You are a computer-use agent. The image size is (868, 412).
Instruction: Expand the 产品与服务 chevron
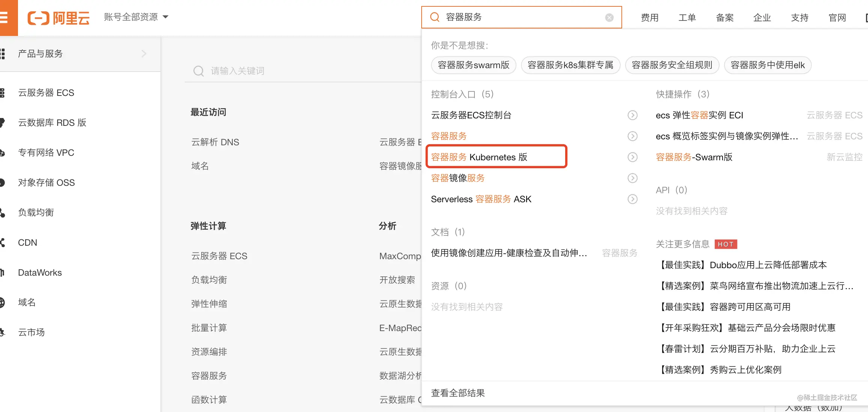click(x=144, y=54)
